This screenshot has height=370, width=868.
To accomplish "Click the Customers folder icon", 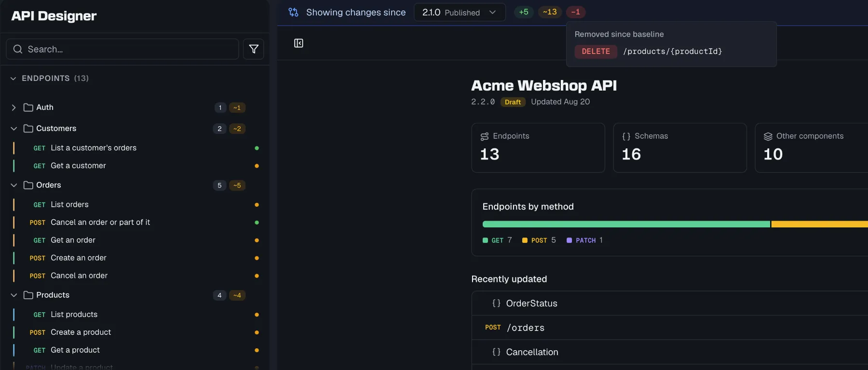I will point(28,129).
